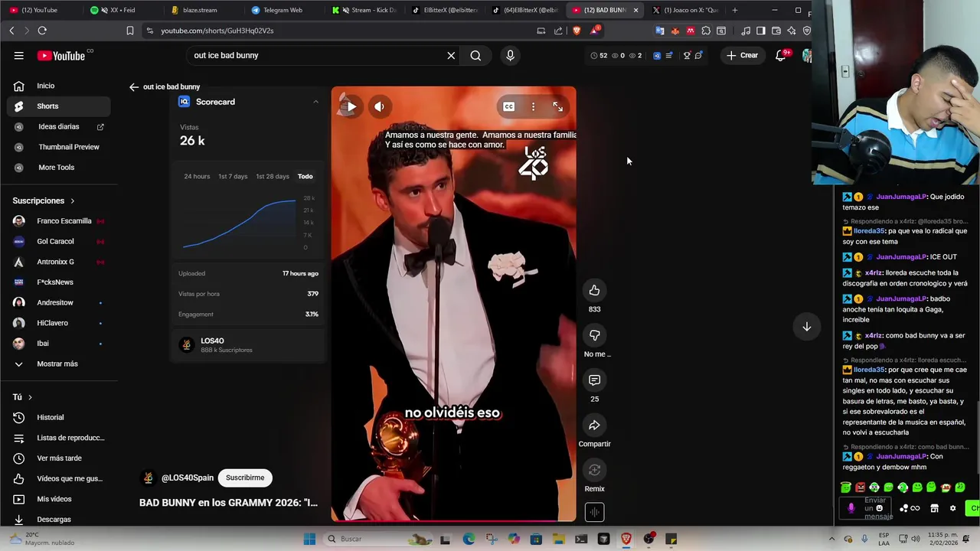
Task: Play the short video
Action: click(349, 106)
